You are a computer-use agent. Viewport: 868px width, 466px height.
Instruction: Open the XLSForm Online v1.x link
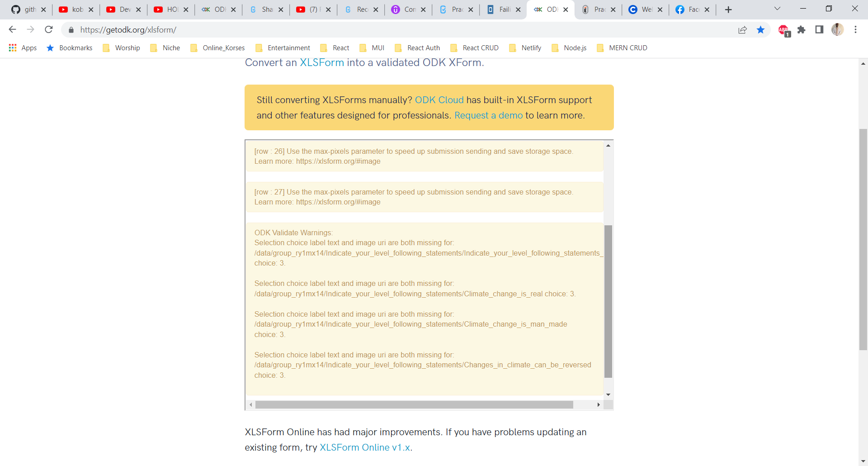coord(365,447)
